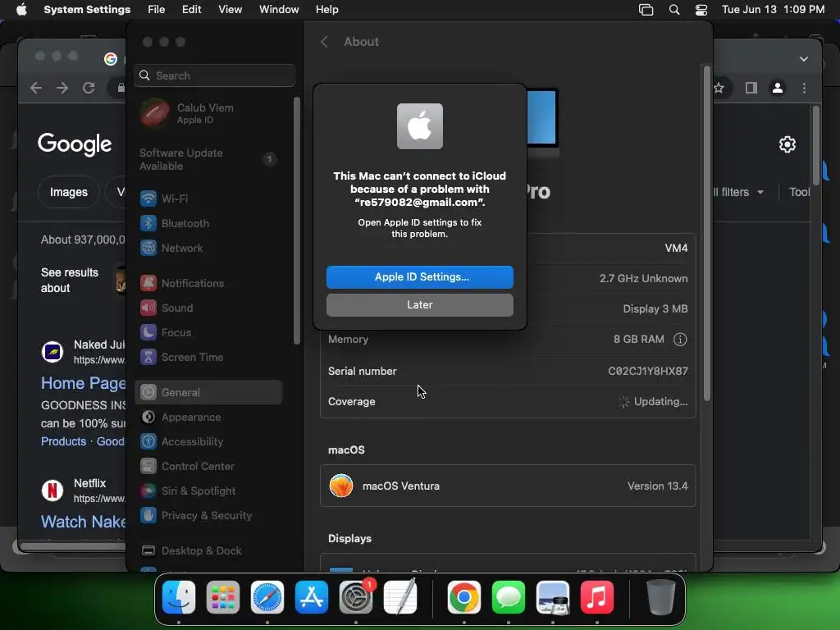Open Products link in Chrome results
This screenshot has width=840, height=630.
point(63,441)
